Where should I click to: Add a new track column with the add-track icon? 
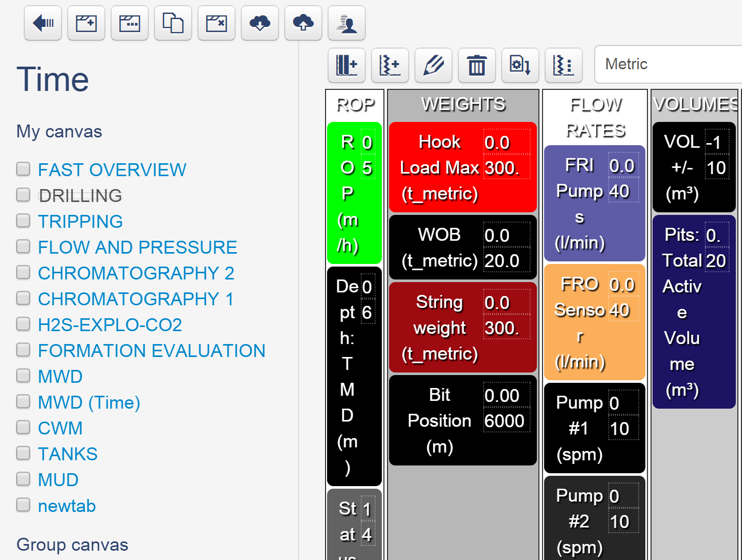click(346, 65)
